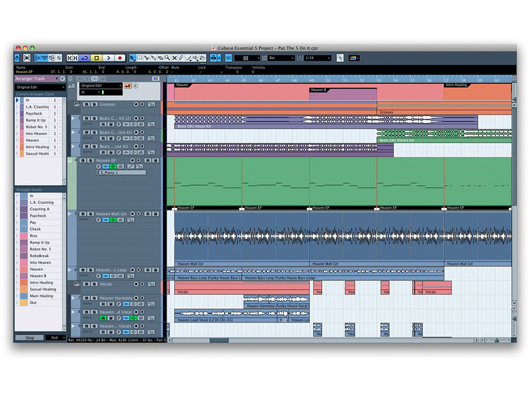Mute the Grooves folder track

pyautogui.click(x=87, y=104)
